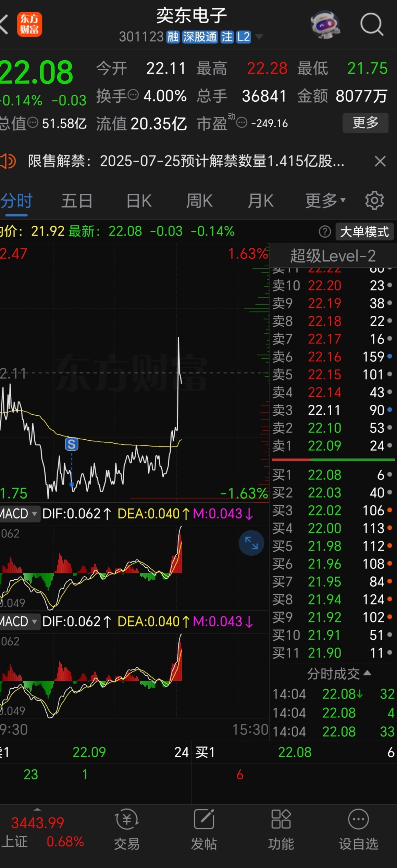Screen dimensions: 397x868
Task: Select 卖6 price 22.16 row
Action: tap(333, 357)
